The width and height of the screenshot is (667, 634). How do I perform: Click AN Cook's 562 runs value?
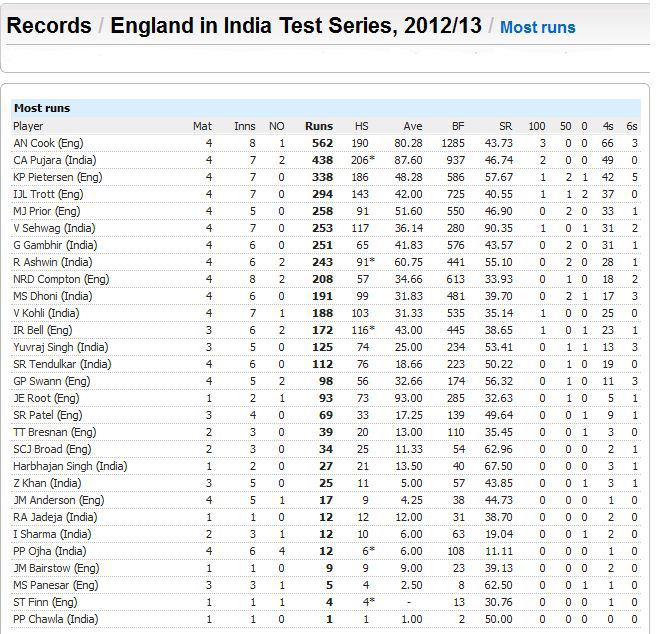pyautogui.click(x=322, y=143)
